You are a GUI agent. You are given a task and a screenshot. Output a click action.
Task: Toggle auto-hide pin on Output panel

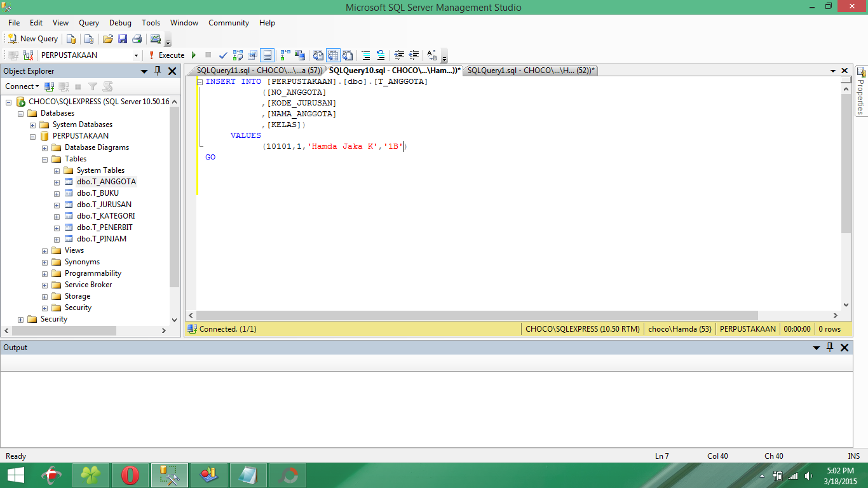click(830, 348)
